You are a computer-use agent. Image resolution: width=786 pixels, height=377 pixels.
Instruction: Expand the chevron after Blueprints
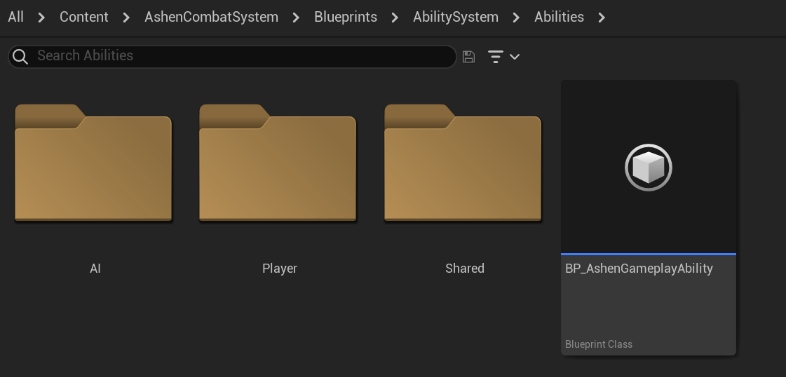pos(395,18)
